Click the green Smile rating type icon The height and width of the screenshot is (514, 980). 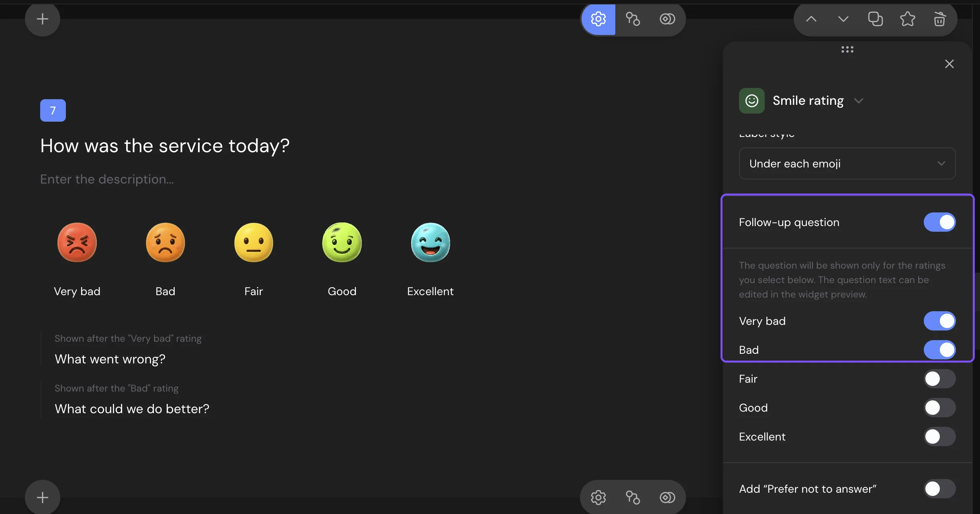tap(752, 101)
